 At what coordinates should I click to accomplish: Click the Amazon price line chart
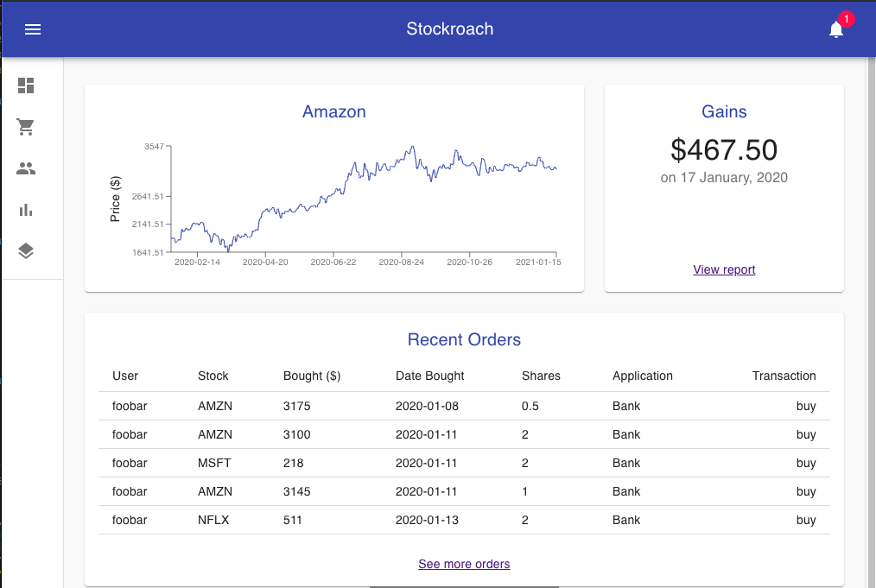363,199
